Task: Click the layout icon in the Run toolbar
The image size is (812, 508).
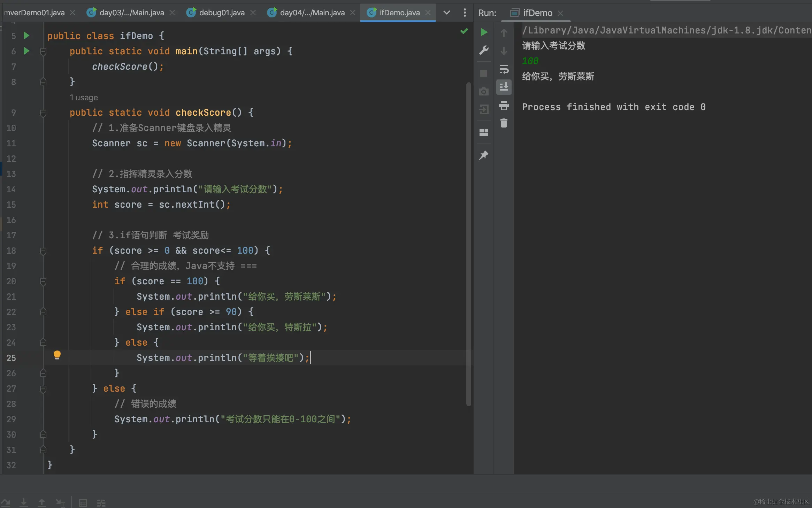Action: coord(484,132)
